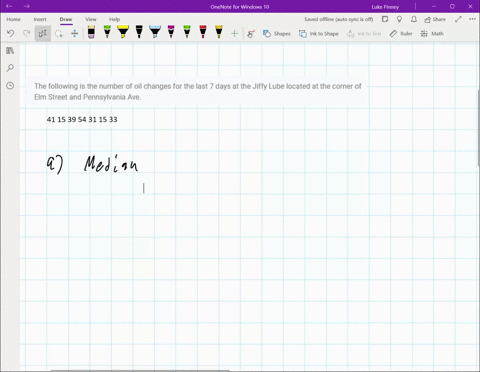
Task: Choose the Insert or Remove Space tool
Action: 74,33
